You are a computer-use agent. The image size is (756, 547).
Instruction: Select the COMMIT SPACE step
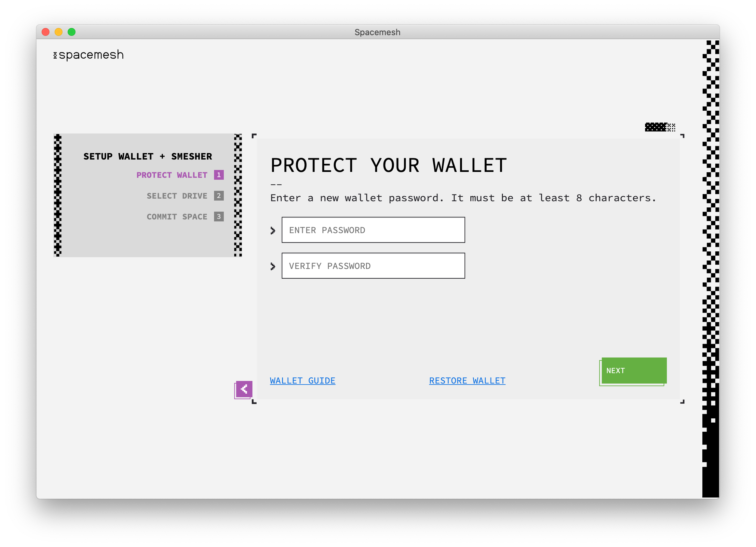click(x=177, y=217)
